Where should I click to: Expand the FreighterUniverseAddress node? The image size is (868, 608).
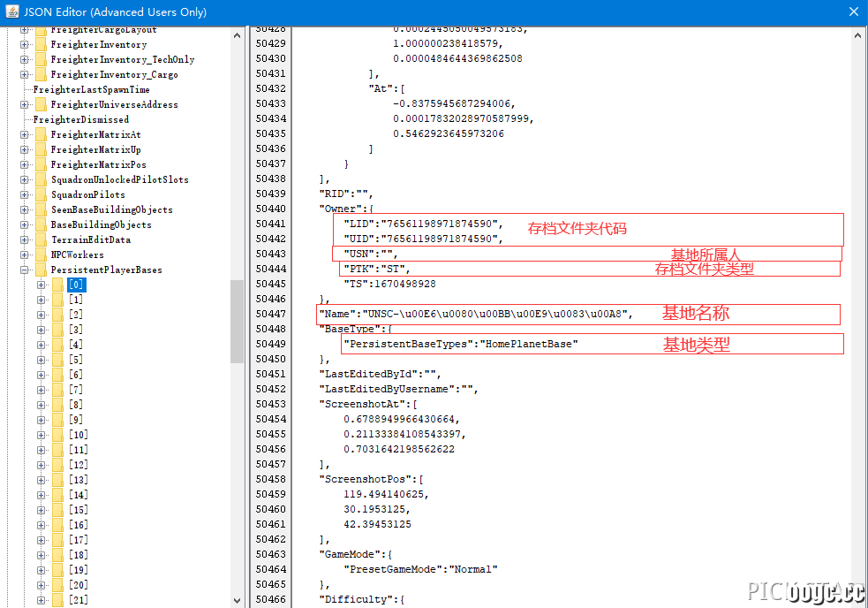click(25, 105)
